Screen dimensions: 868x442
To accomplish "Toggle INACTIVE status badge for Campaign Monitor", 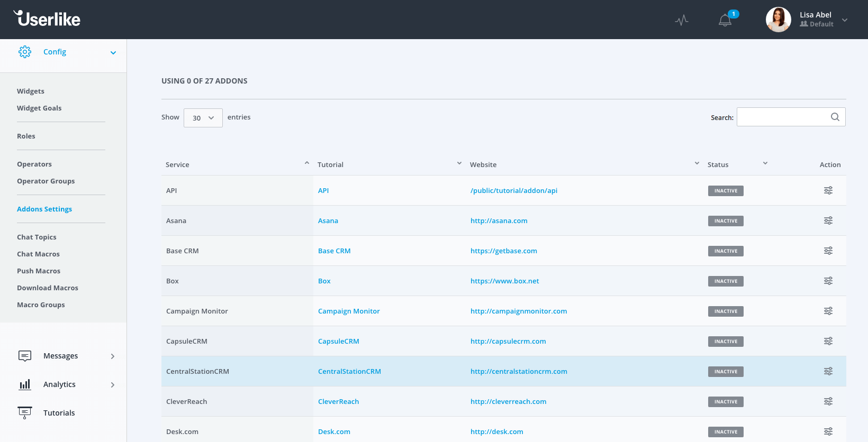I will click(726, 311).
